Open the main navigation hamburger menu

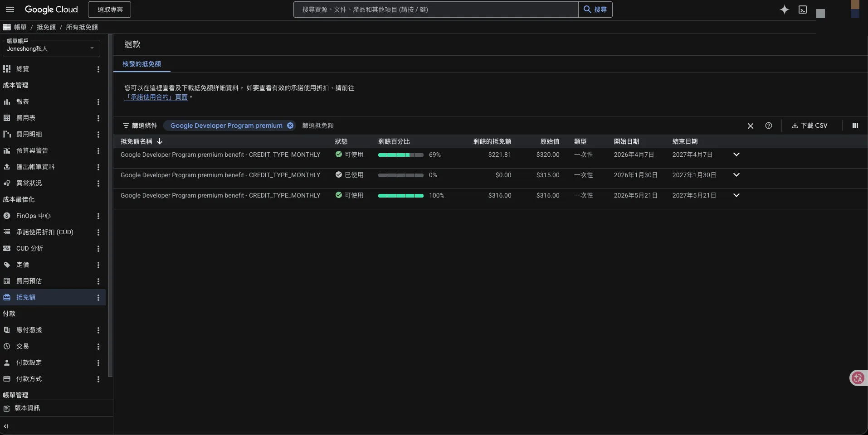(10, 10)
